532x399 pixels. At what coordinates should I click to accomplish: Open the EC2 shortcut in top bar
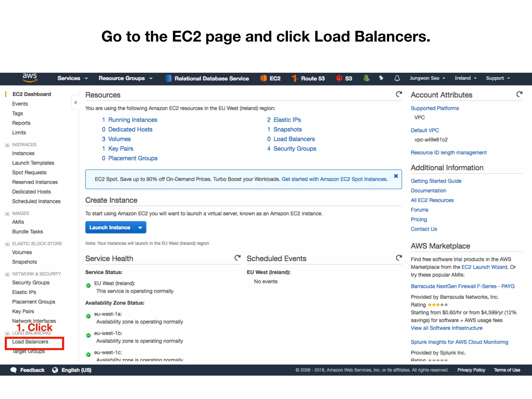pyautogui.click(x=270, y=78)
